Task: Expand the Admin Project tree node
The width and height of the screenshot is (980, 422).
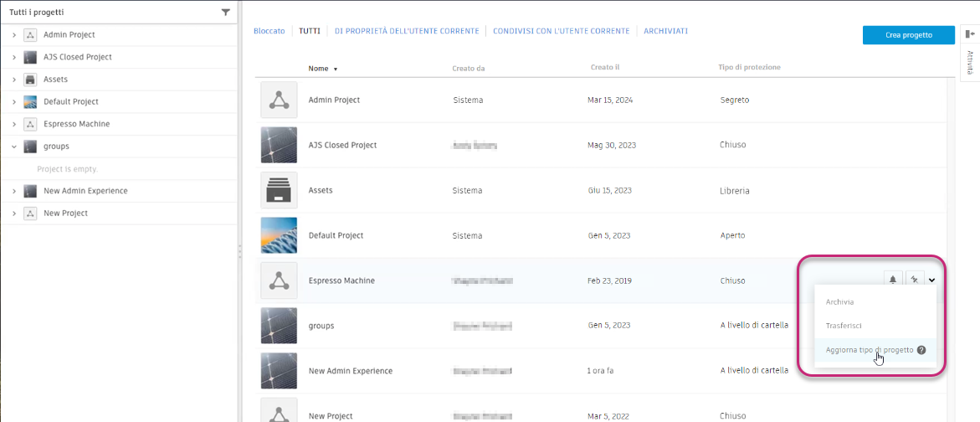Action: (13, 35)
